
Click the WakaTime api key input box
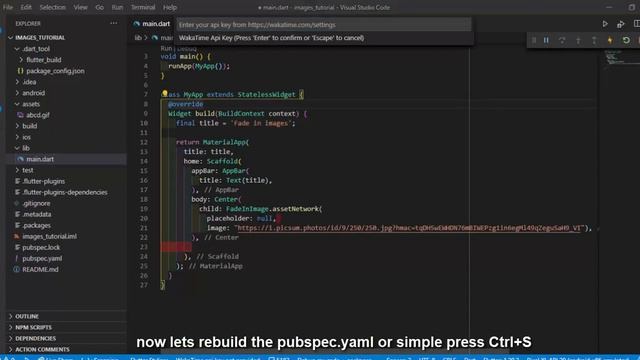tap(324, 24)
